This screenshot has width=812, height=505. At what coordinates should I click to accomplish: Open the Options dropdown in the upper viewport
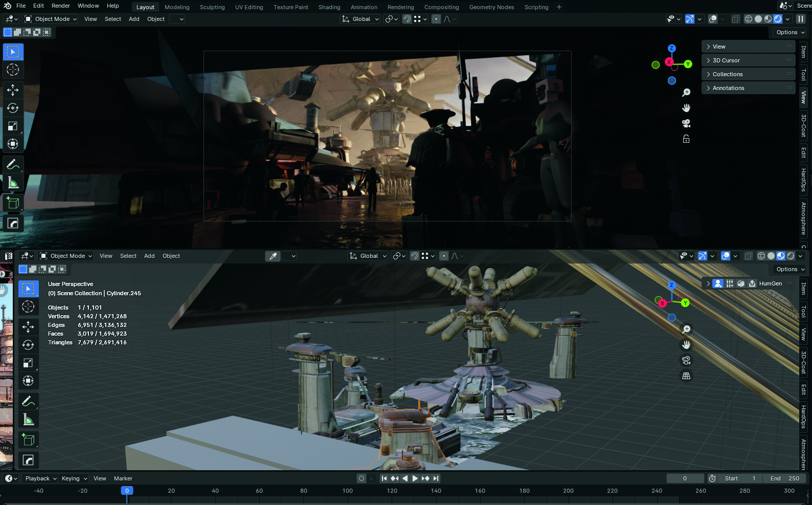pyautogui.click(x=790, y=32)
